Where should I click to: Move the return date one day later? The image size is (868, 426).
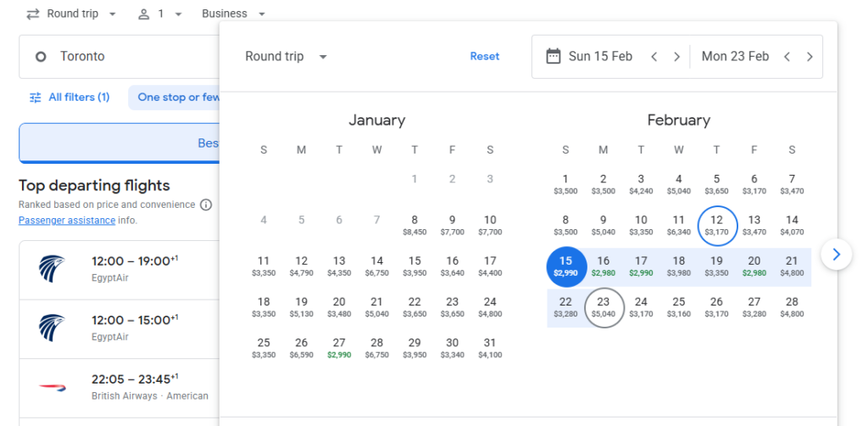pos(810,57)
